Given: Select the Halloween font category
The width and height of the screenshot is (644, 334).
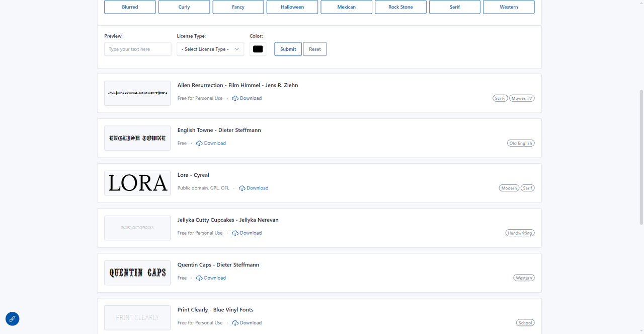Looking at the screenshot, I should click(x=292, y=7).
